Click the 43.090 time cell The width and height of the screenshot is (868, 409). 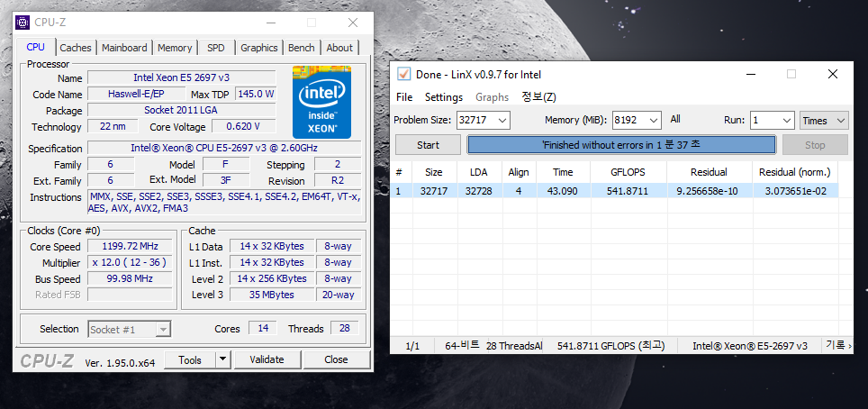click(563, 191)
